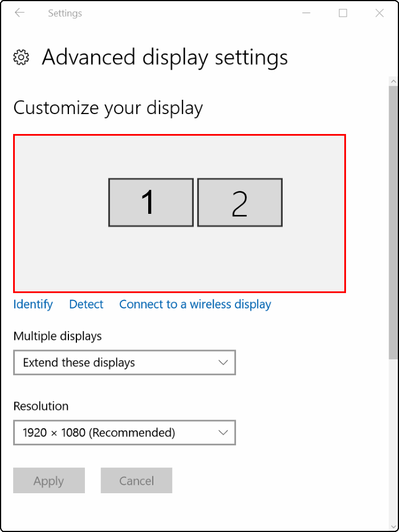
Task: Maximize the Settings window
Action: pyautogui.click(x=343, y=13)
